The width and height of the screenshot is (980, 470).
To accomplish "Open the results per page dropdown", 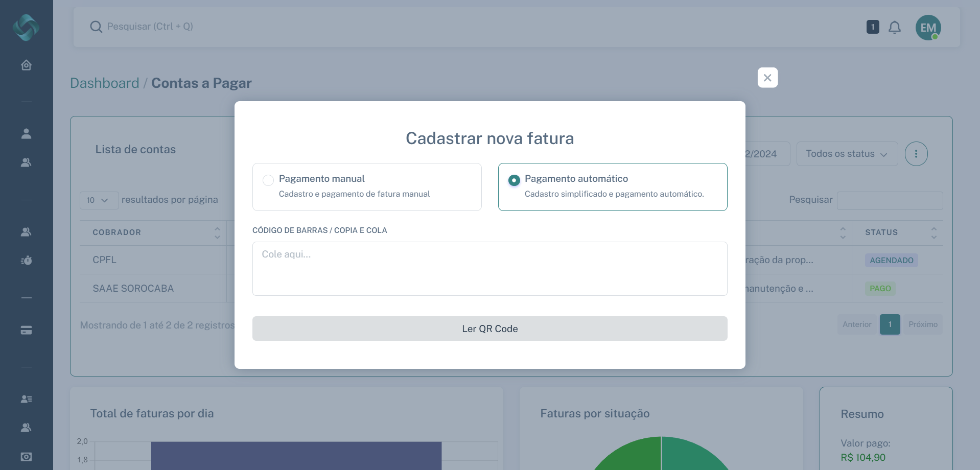I will point(98,200).
